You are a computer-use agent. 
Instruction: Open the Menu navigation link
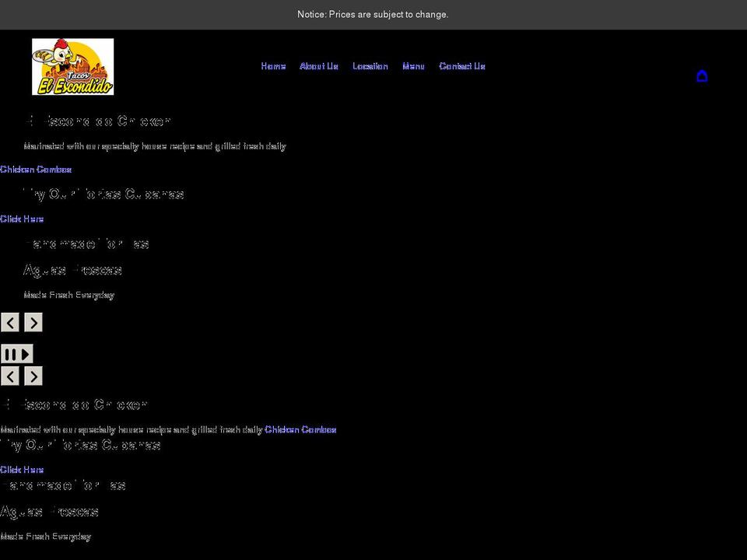413,66
